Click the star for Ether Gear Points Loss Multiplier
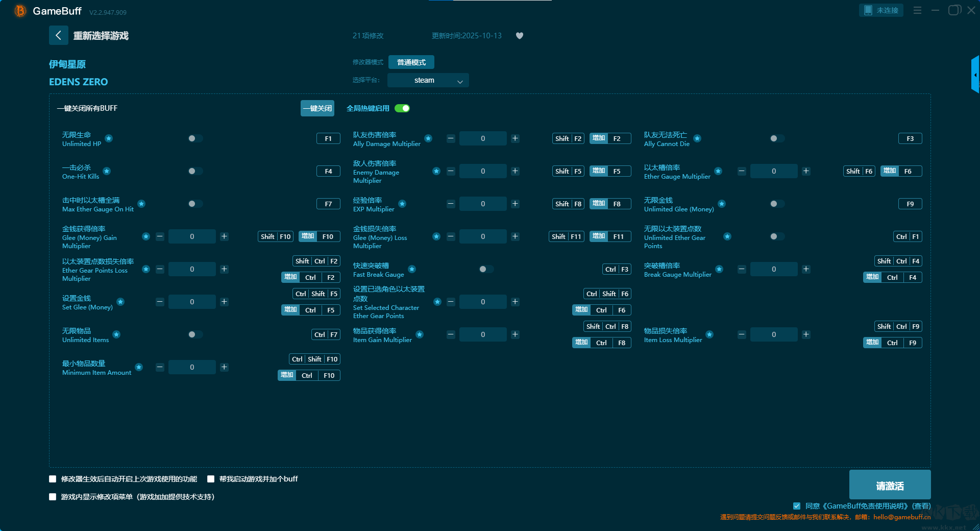980x531 pixels. point(146,269)
